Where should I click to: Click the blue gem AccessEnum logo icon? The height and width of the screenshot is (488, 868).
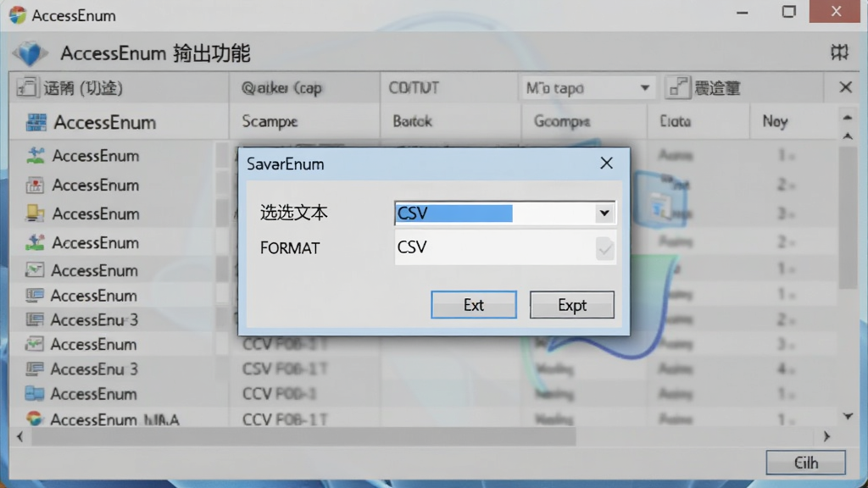point(30,53)
